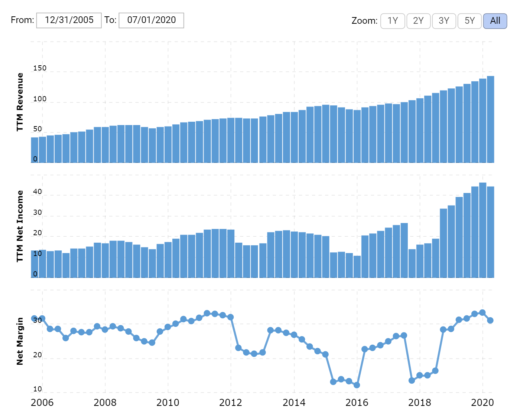This screenshot has width=520, height=420.
Task: Click the tallest TTM Net Income bar
Action: [482, 230]
